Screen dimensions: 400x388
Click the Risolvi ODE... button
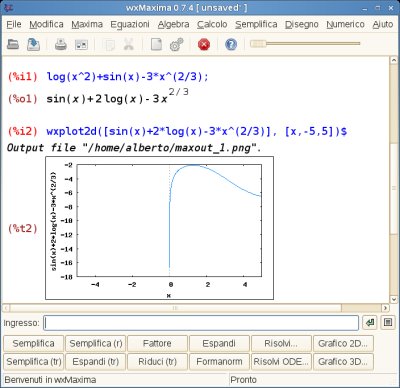[x=281, y=362]
